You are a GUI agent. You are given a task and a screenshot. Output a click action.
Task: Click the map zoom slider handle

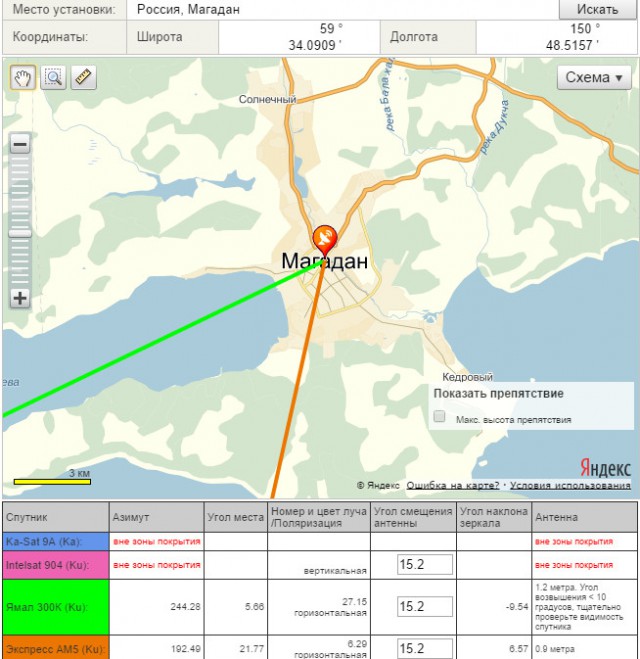click(x=20, y=233)
